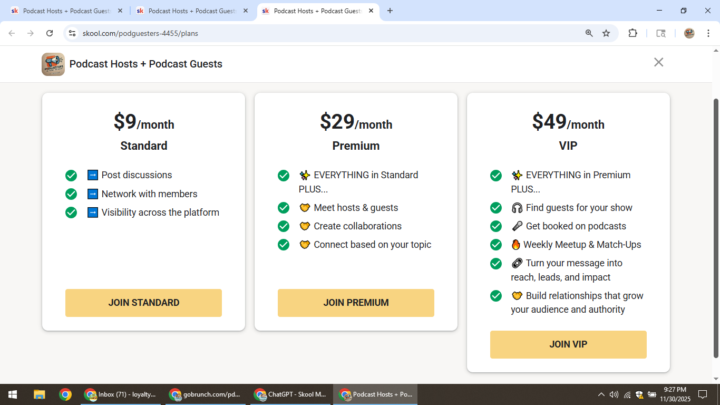
Task: Open the clock showing 9:27 PM
Action: pyautogui.click(x=675, y=394)
